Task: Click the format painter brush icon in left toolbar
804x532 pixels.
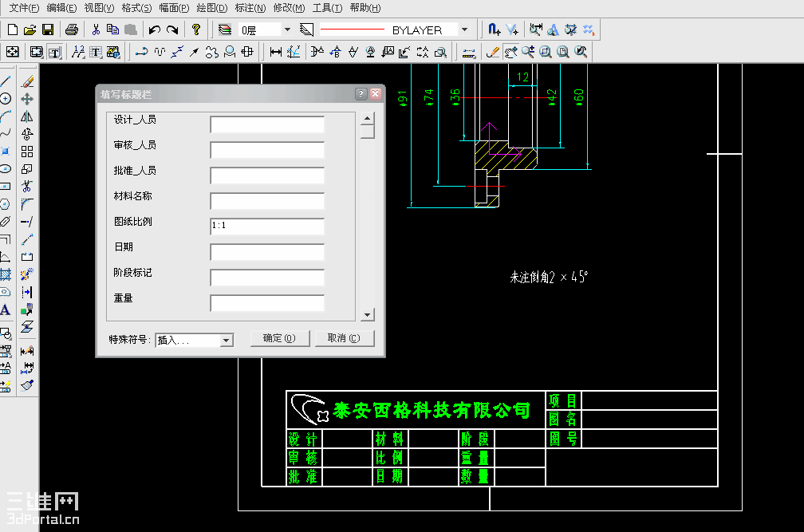Action: pos(27,385)
